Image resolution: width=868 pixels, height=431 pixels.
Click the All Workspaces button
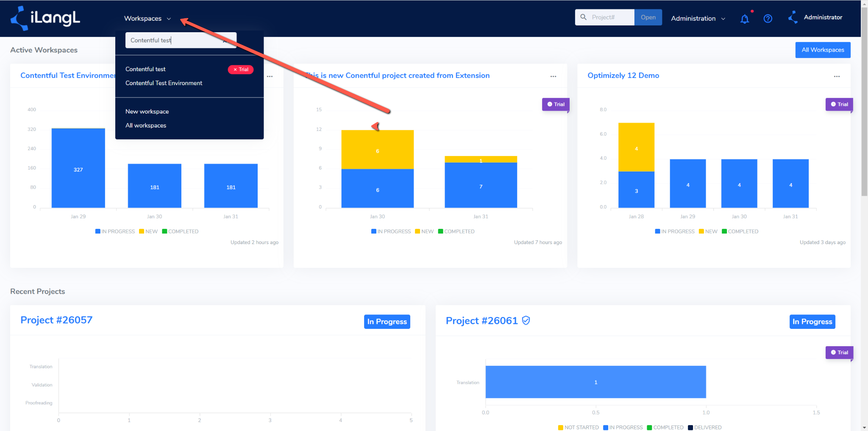[823, 50]
